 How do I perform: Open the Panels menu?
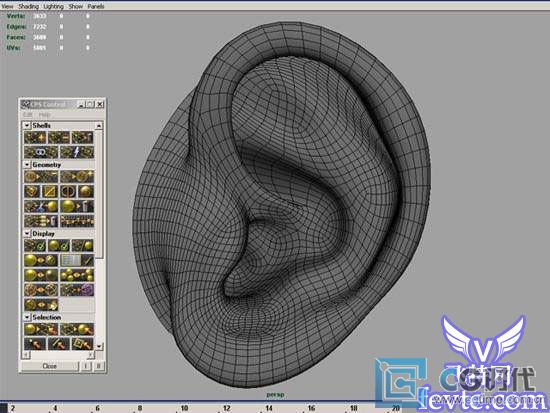(96, 6)
